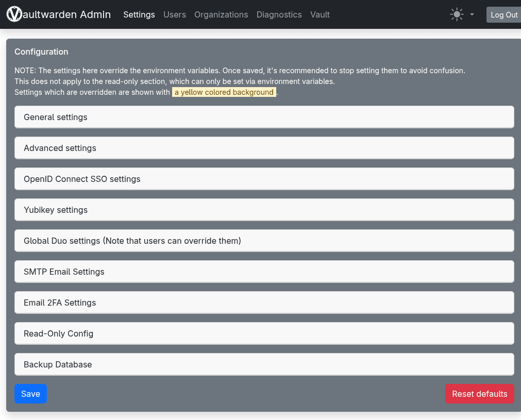Open the Vault link
Screen dimensions: 521x420
click(x=320, y=14)
